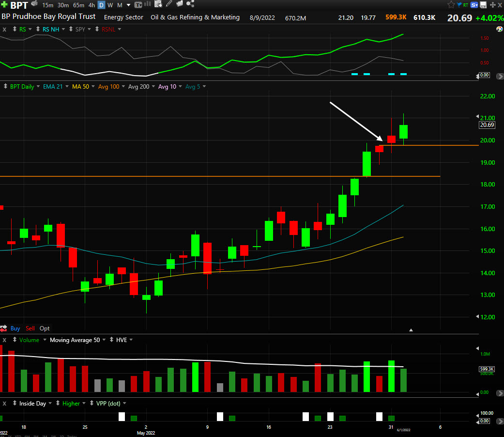Click the reorder arrows beside Volume
The image size is (504, 437).
(x=15, y=340)
